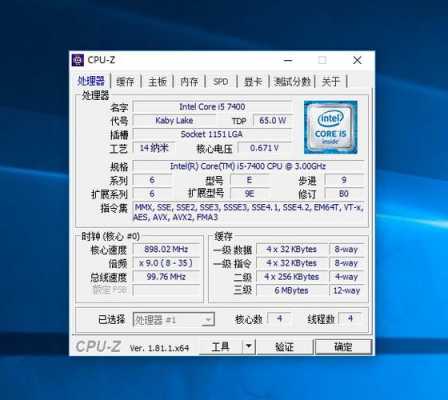The height and width of the screenshot is (400, 448).
Task: Click the stepping value 9 next to 步进
Action: (x=344, y=180)
